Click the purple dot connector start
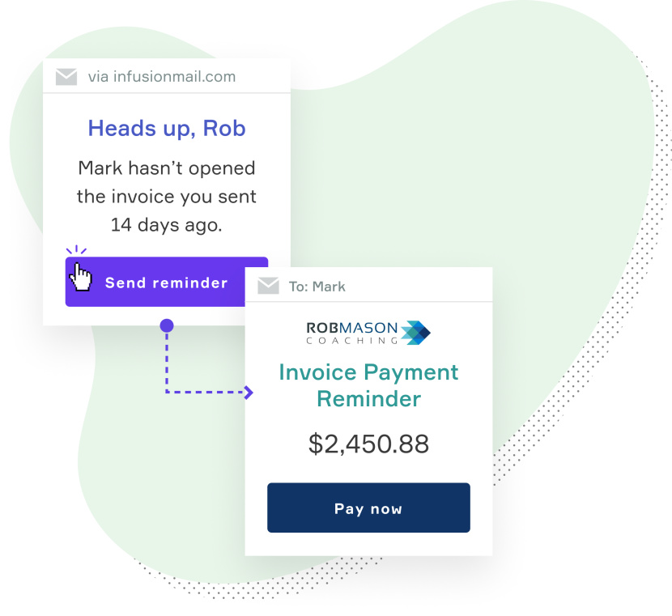The height and width of the screenshot is (616, 672). [167, 325]
